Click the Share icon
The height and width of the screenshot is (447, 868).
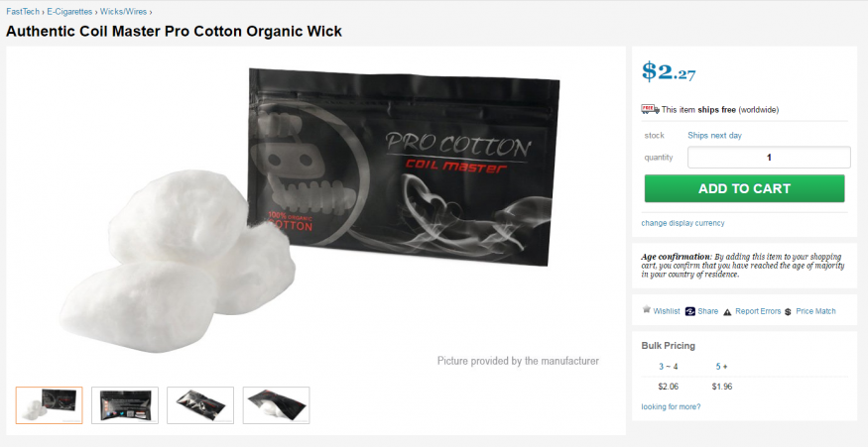pos(689,311)
